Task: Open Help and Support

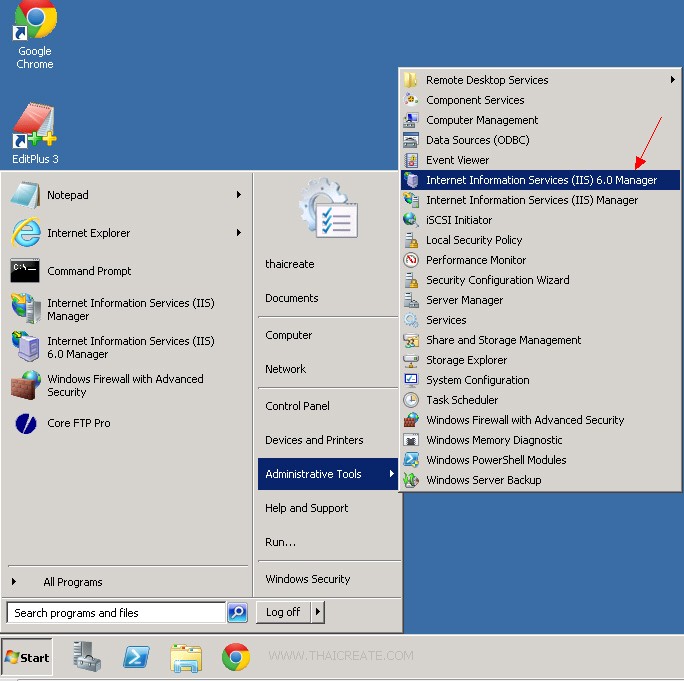Action: pyautogui.click(x=307, y=508)
